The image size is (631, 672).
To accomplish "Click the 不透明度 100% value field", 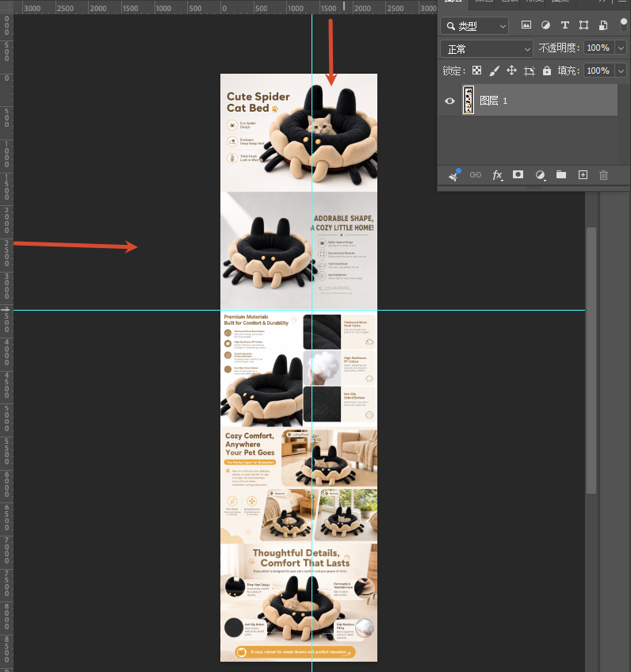I will click(x=598, y=48).
